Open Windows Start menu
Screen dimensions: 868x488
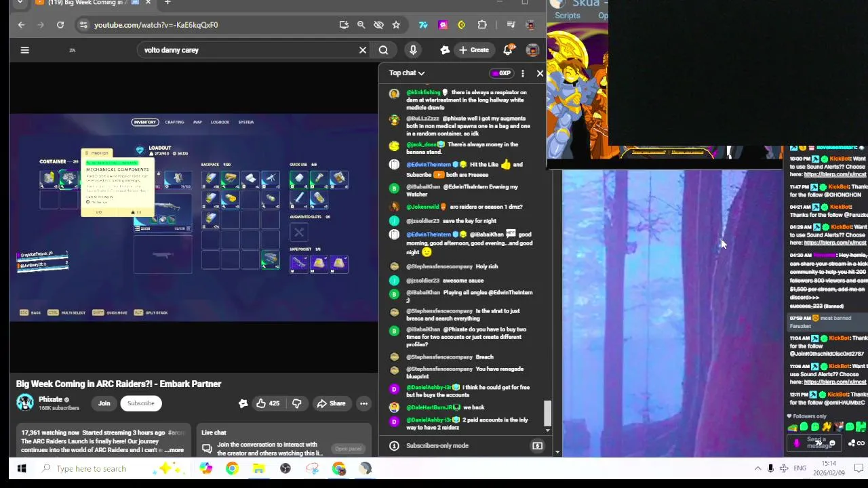[22, 468]
